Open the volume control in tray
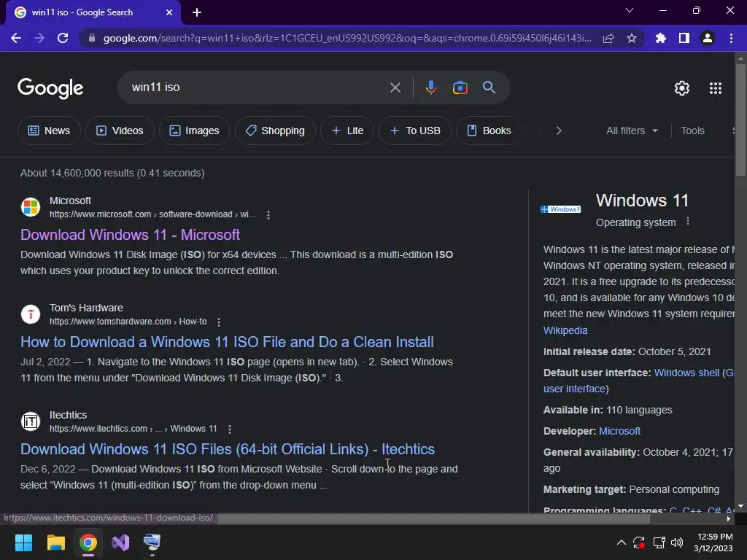 676,542
